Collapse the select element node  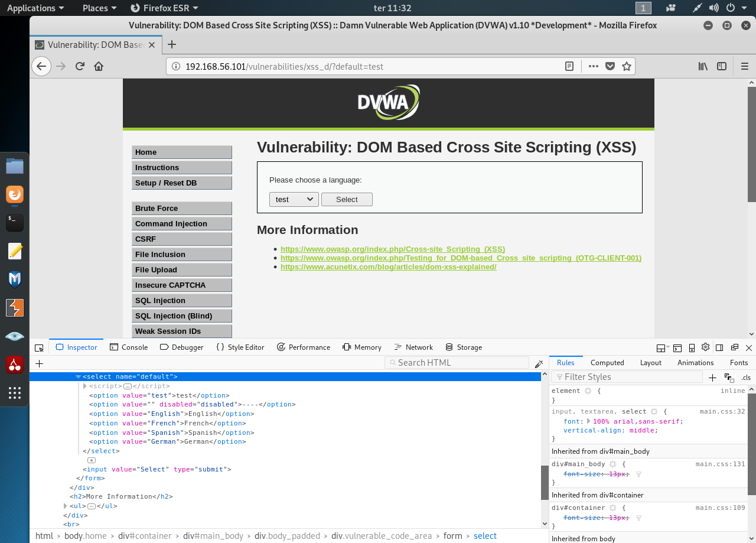coord(79,376)
